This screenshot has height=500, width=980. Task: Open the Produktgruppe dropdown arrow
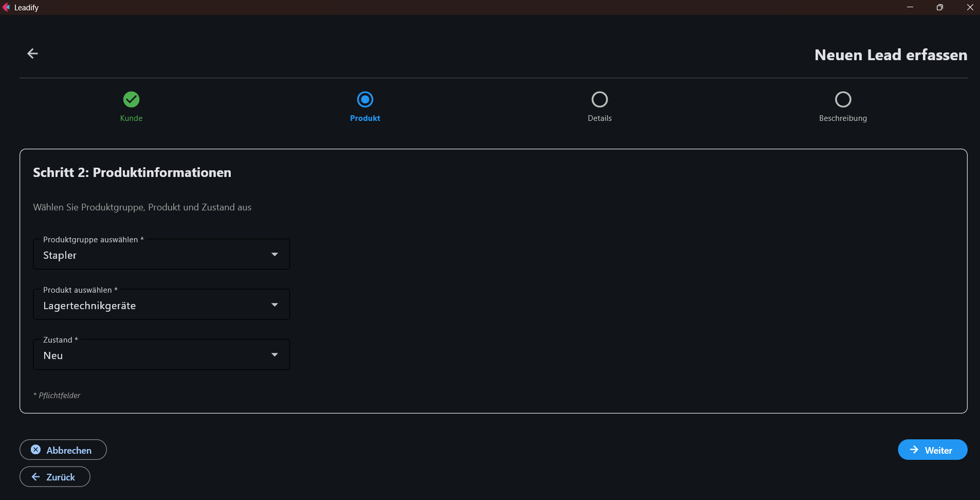274,255
